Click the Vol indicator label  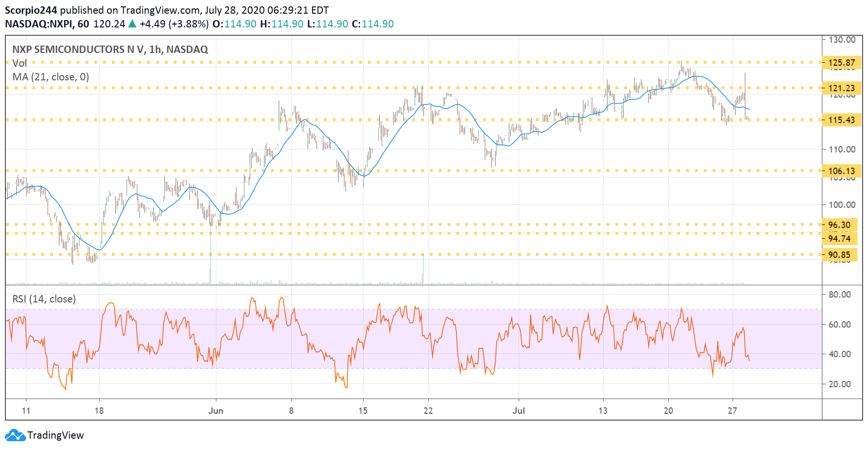click(x=19, y=63)
